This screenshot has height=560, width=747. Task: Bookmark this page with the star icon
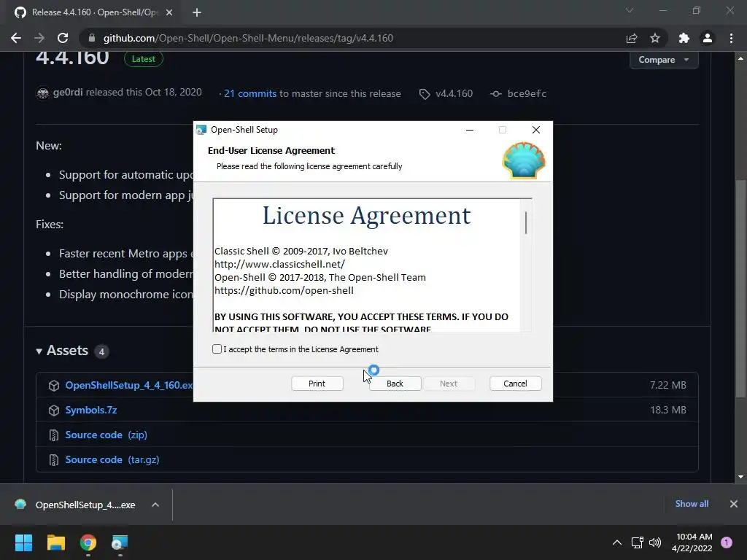655,38
